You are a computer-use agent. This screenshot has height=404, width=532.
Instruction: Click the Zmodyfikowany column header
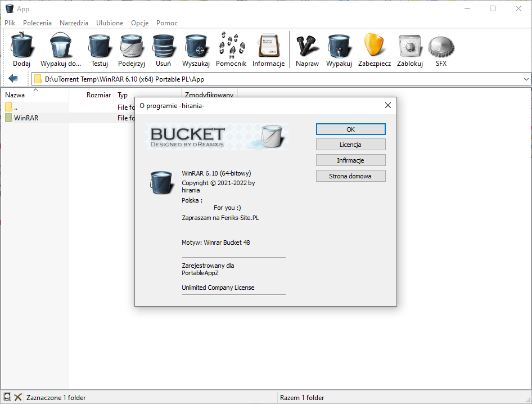tap(209, 93)
